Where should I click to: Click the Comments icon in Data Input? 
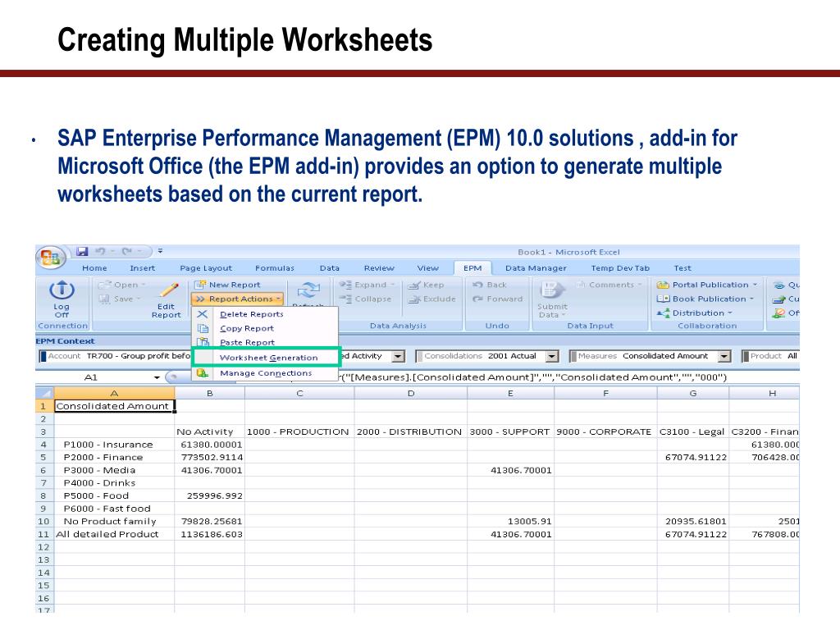click(581, 285)
